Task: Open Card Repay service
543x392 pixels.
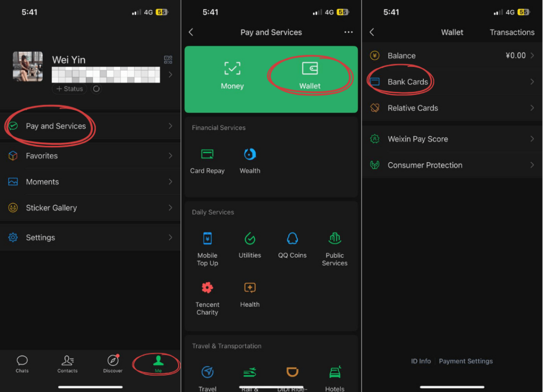Action: pos(207,155)
